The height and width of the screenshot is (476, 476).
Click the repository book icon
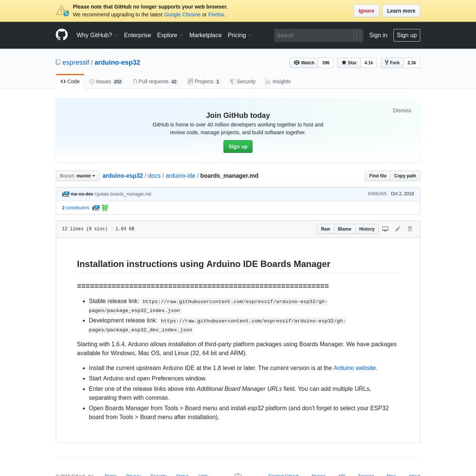tap(58, 62)
